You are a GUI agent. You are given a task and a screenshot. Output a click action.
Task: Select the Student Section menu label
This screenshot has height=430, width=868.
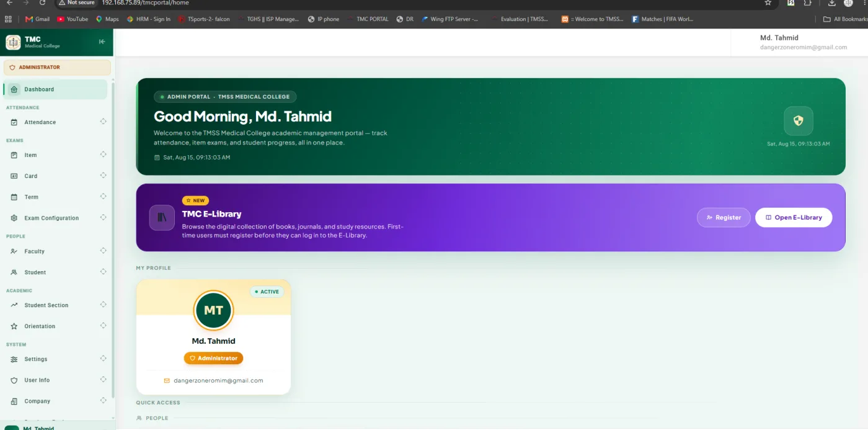(x=46, y=305)
